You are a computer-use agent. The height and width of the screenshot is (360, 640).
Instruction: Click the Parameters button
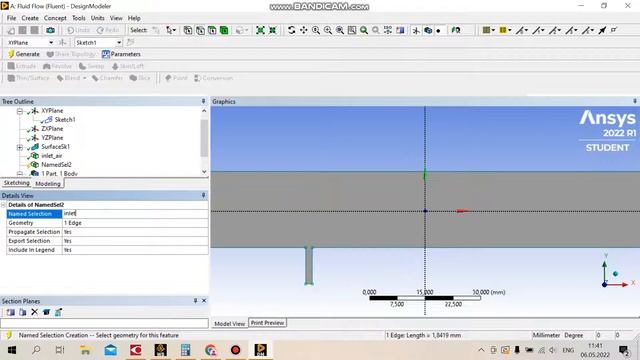[x=121, y=54]
